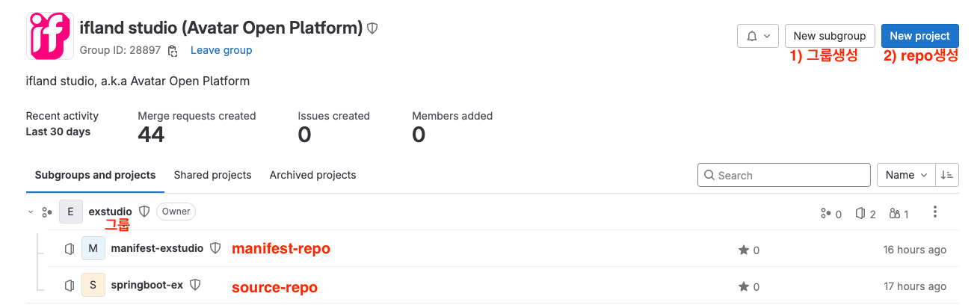
Task: Open the exstudio subgroup link
Action: 110,212
